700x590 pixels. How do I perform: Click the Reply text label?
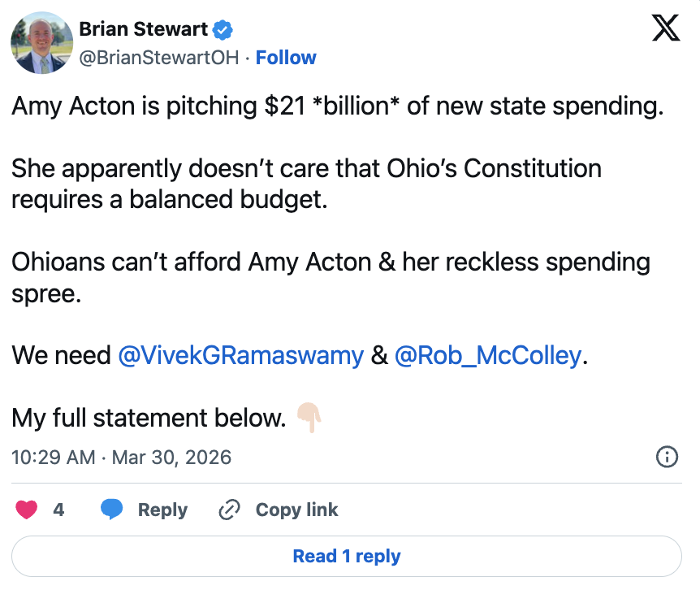[x=162, y=509]
